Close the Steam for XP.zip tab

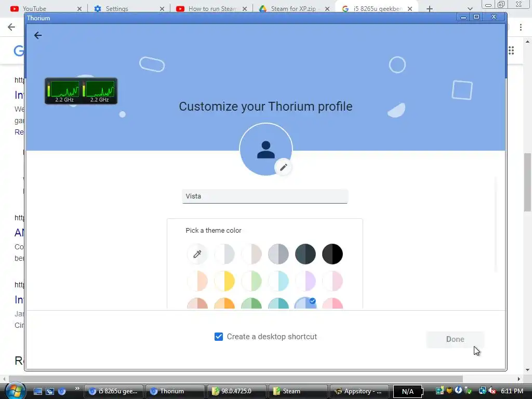click(327, 9)
